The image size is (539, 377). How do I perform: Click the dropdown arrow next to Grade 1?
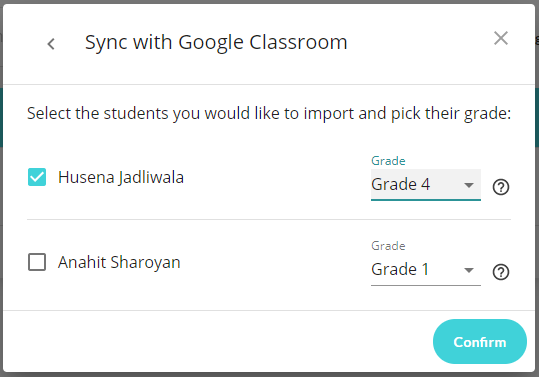click(x=469, y=270)
